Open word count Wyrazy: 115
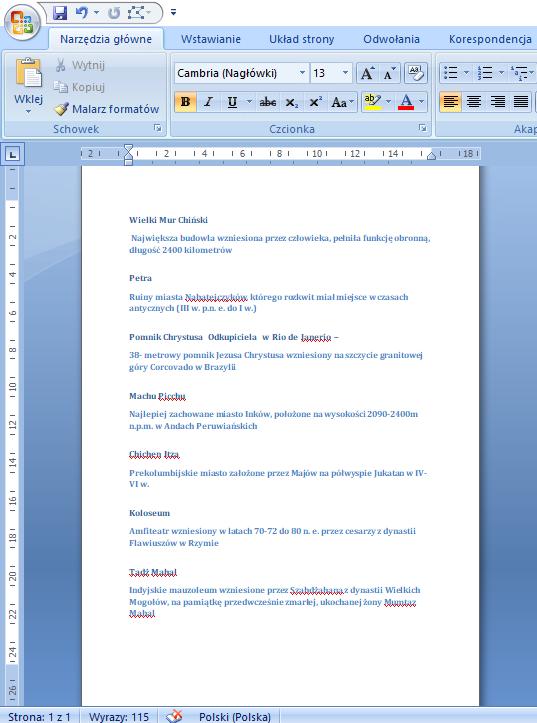 pyautogui.click(x=119, y=717)
